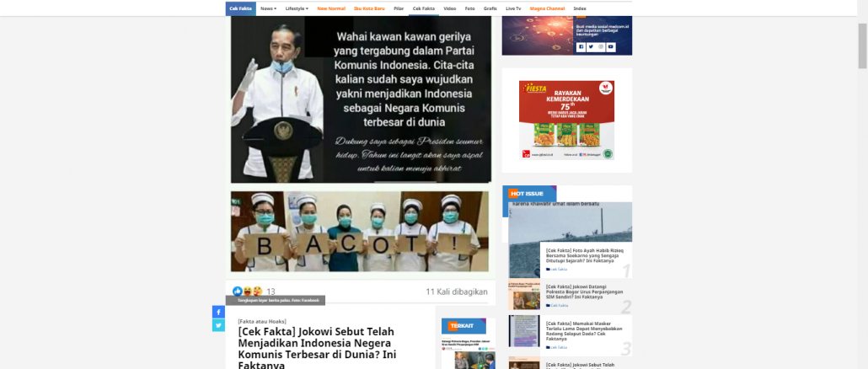Open article headline about Negara Komunis Terbesar

click(x=317, y=349)
